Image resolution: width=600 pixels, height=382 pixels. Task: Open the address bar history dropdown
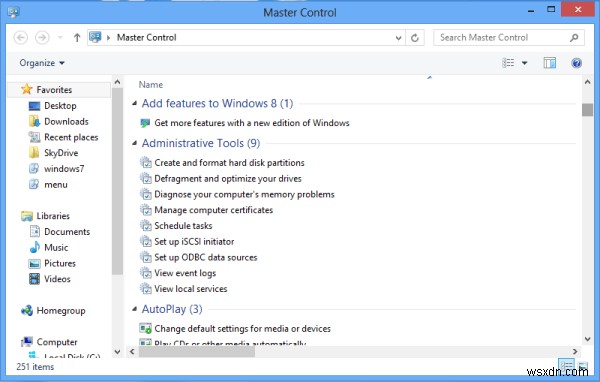tap(398, 38)
